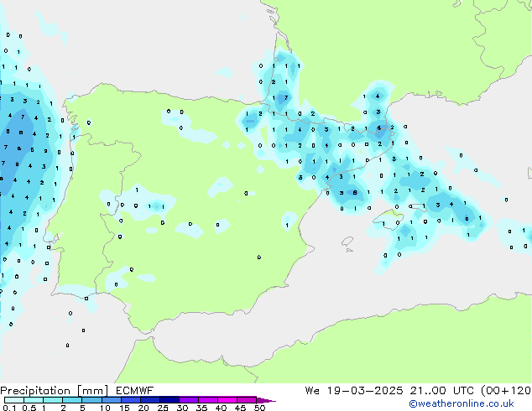Pick the 5–10 mm blue legend swatch
532x411 pixels.
(92, 400)
